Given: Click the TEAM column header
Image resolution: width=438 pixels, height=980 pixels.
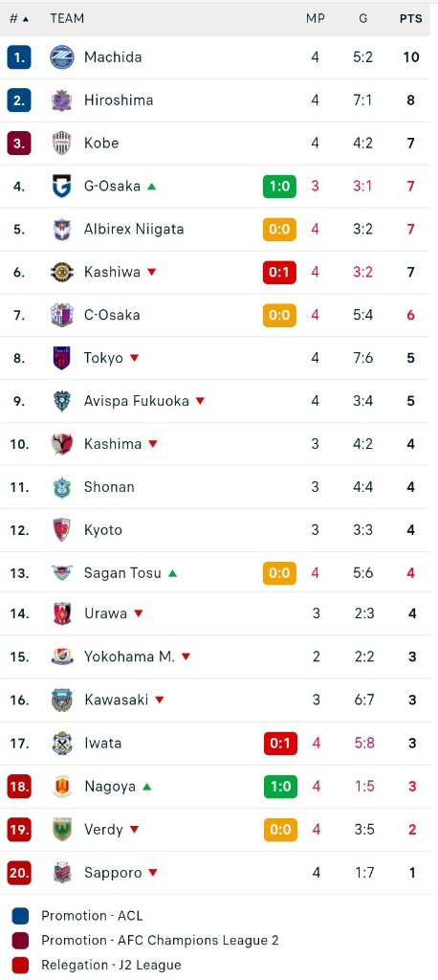Looking at the screenshot, I should [x=67, y=19].
